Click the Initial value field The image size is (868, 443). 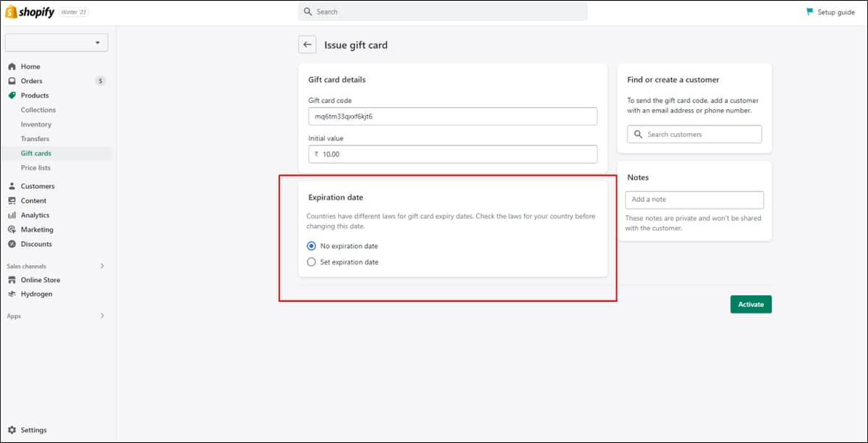453,154
